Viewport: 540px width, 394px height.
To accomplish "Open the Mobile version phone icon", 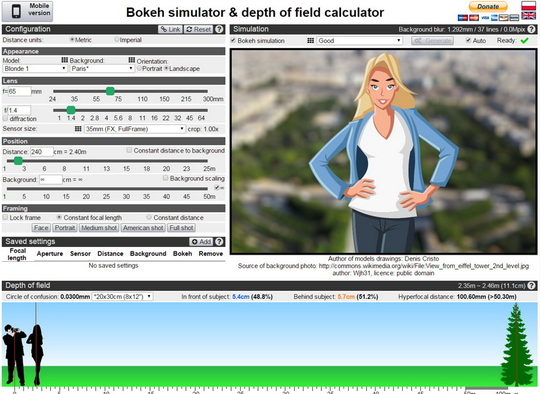I will click(x=16, y=11).
